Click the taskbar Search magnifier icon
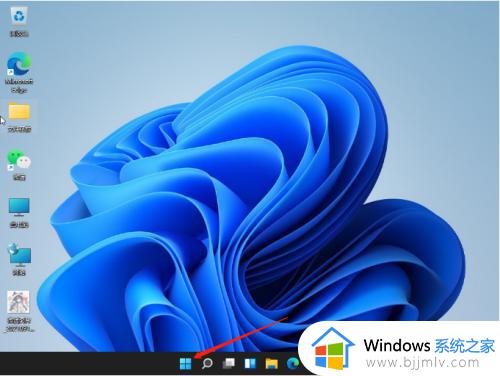 click(207, 363)
